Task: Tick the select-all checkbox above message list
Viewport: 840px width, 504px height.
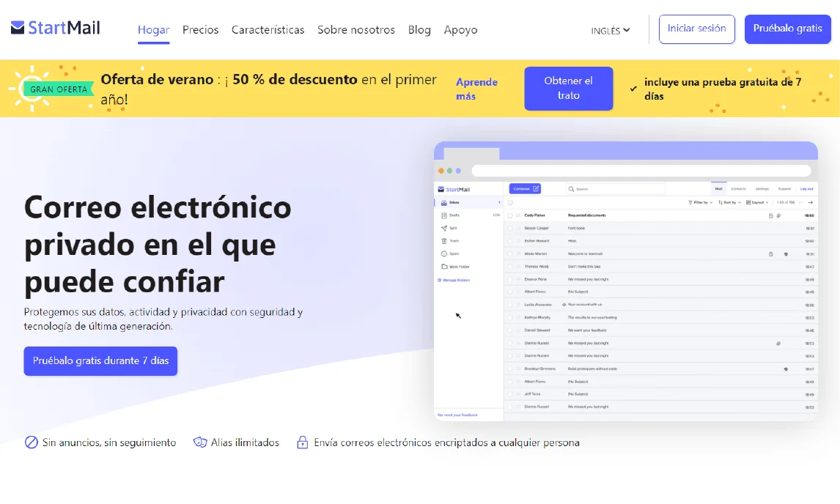Action: (x=510, y=202)
